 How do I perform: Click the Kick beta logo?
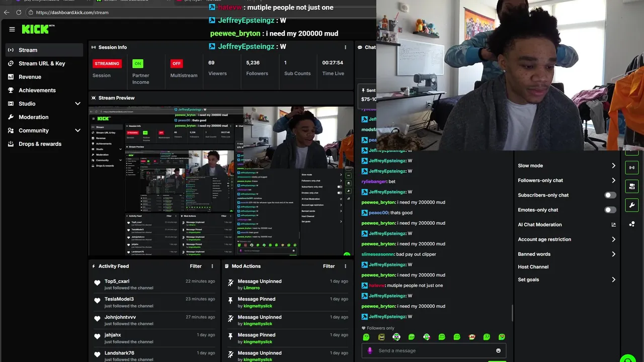pos(38,29)
